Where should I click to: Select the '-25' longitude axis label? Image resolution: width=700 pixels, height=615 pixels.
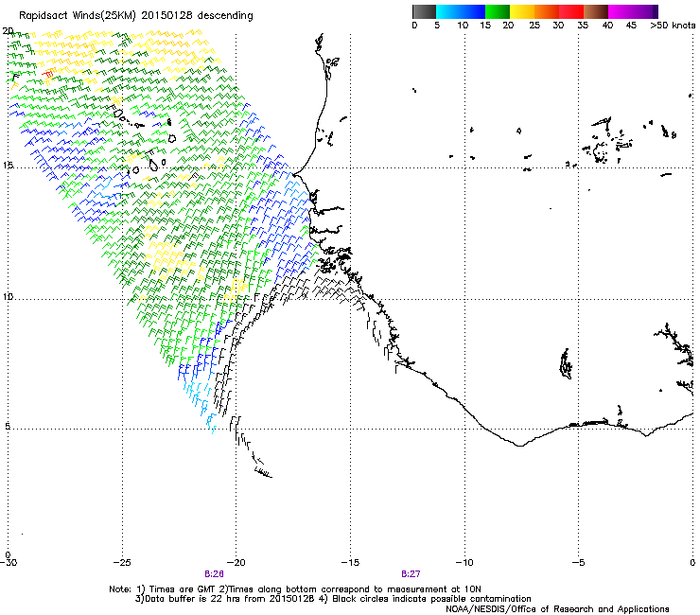click(x=122, y=563)
